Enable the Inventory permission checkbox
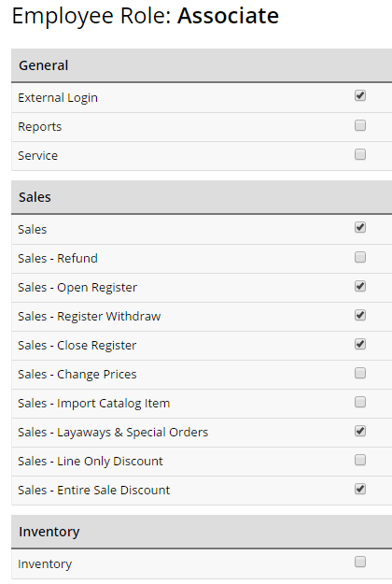The image size is (392, 584). pyautogui.click(x=360, y=562)
